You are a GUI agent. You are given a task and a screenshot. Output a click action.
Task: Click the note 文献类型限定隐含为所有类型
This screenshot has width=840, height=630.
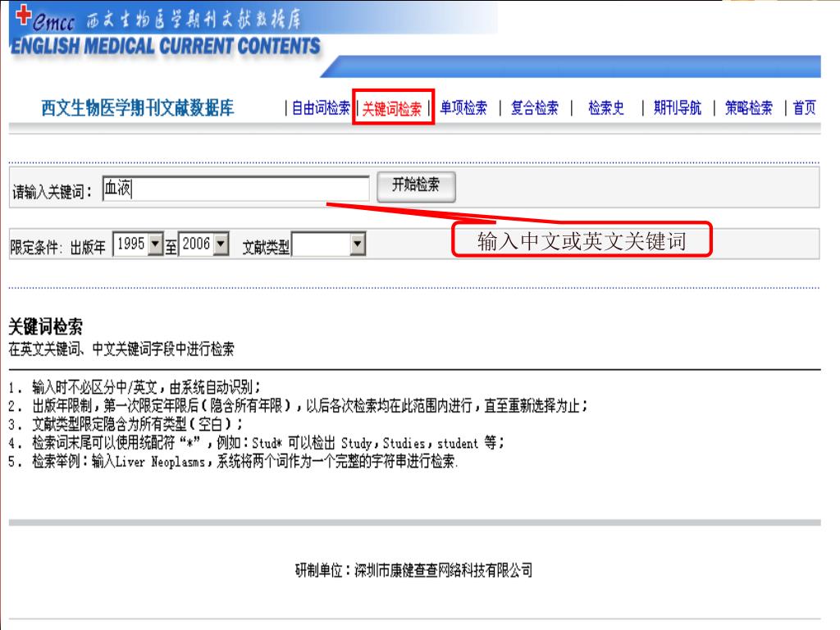126,424
